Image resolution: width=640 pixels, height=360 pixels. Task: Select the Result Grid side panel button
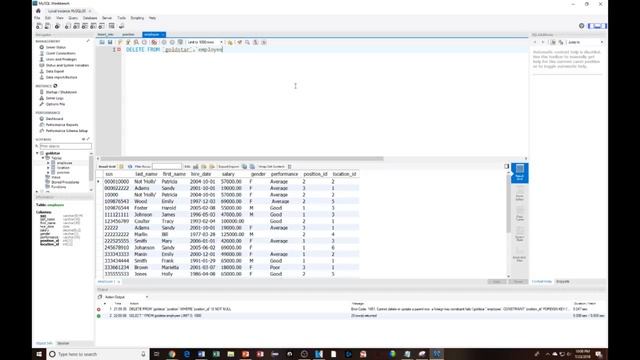520,173
